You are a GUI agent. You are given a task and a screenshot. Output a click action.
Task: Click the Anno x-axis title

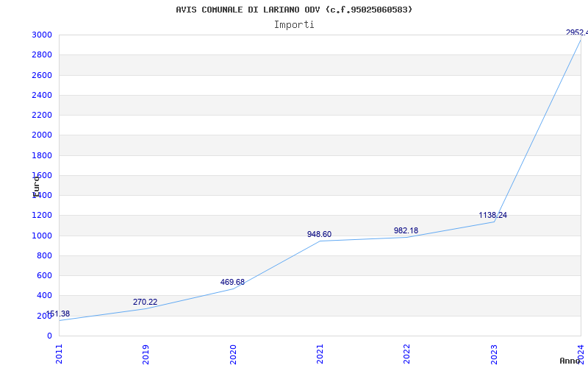[570, 361]
